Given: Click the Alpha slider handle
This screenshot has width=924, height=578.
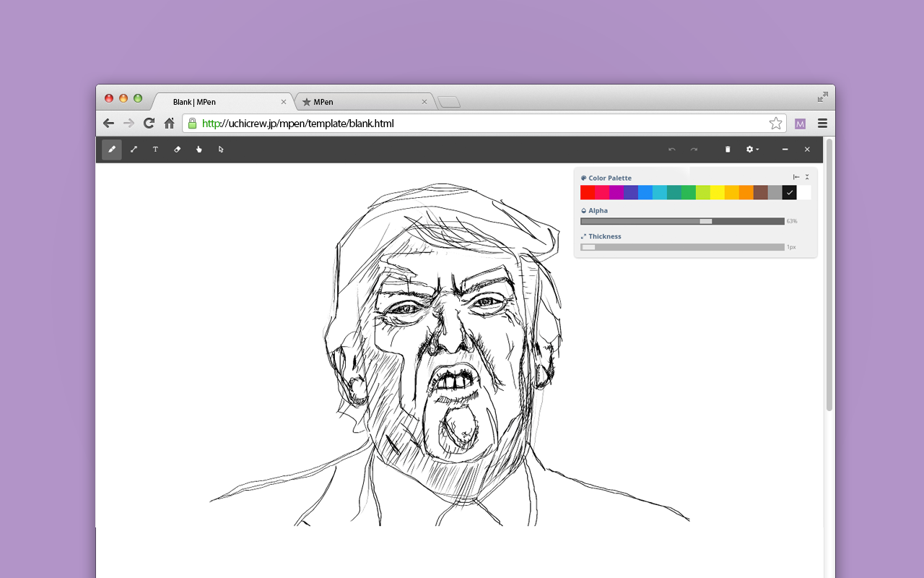Looking at the screenshot, I should click(706, 221).
